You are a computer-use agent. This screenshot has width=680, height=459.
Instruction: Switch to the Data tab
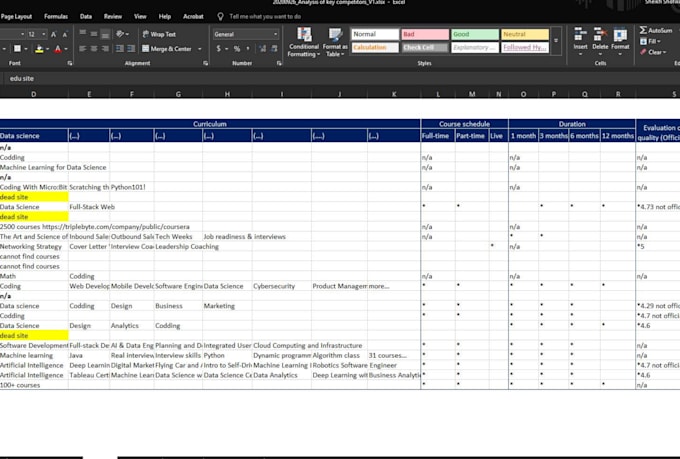86,16
